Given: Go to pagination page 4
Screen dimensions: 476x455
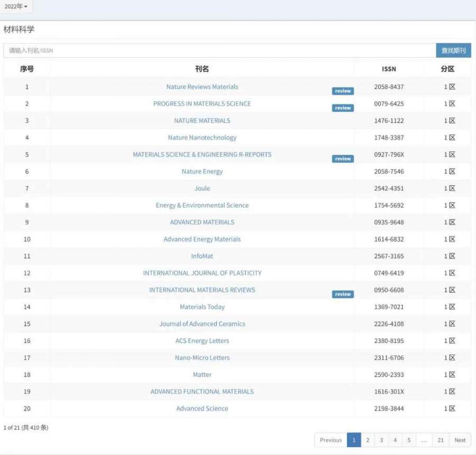Looking at the screenshot, I should coord(395,440).
